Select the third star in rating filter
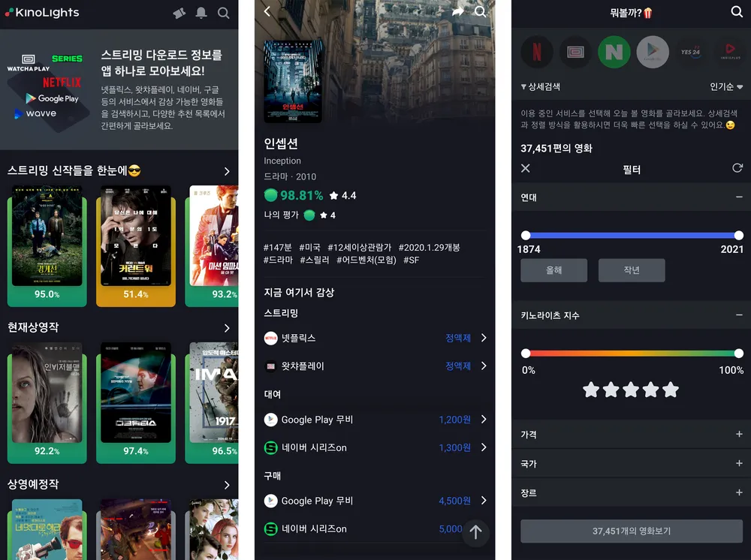This screenshot has height=560, width=751. [631, 390]
